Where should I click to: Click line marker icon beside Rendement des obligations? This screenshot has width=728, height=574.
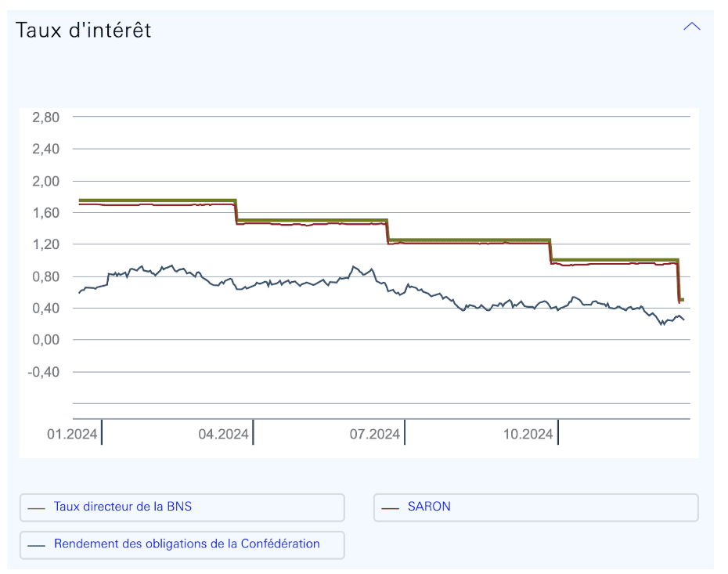pyautogui.click(x=37, y=545)
